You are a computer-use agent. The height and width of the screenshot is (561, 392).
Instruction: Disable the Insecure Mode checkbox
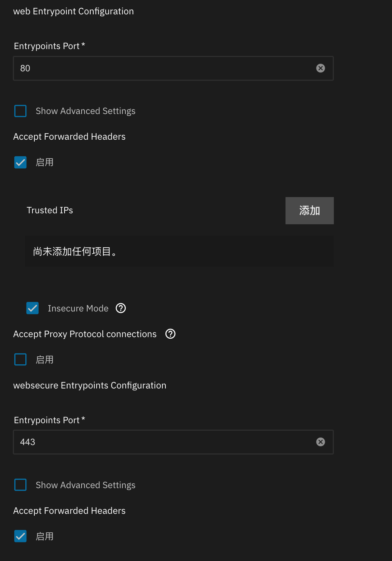[x=32, y=308]
